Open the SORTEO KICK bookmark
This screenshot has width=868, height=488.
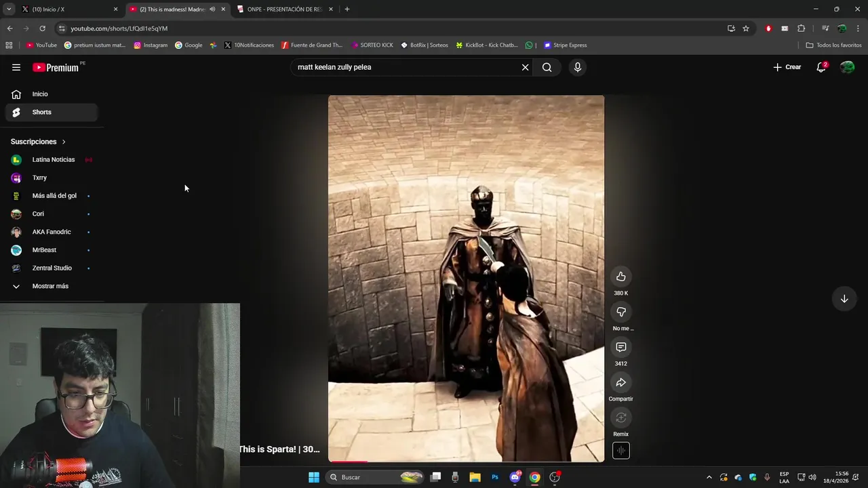tap(372, 45)
